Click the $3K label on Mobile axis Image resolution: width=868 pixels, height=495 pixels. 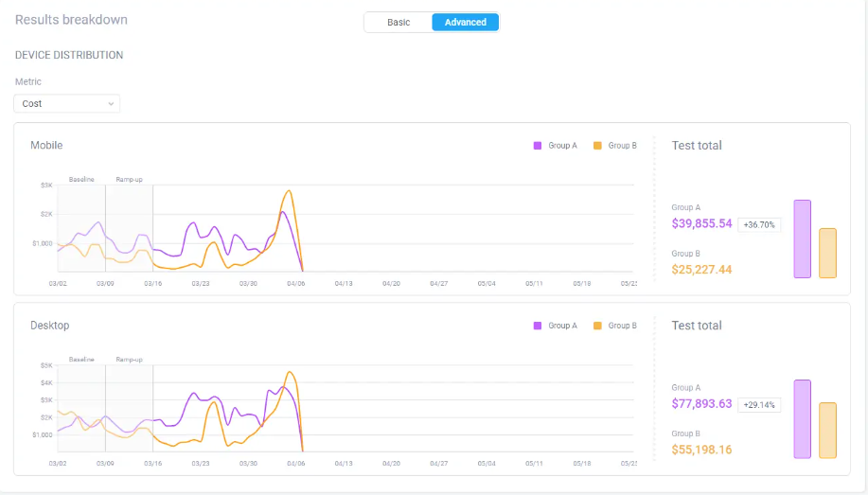click(46, 185)
